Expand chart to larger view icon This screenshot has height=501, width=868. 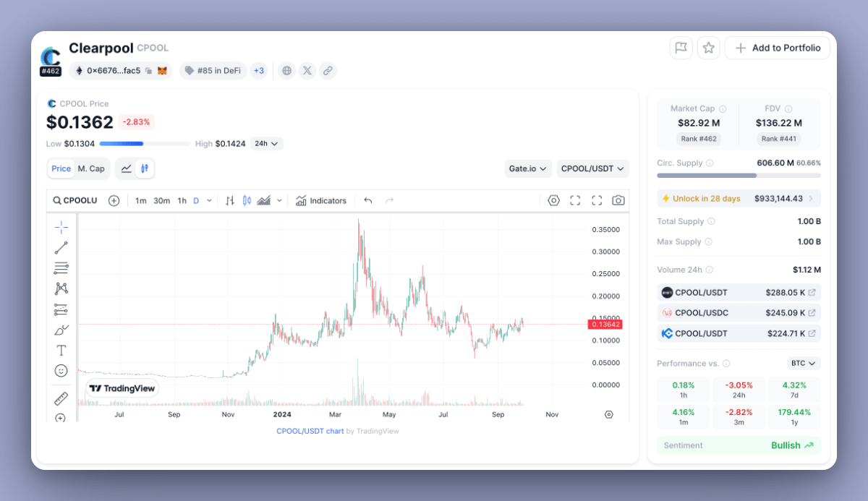(x=575, y=200)
